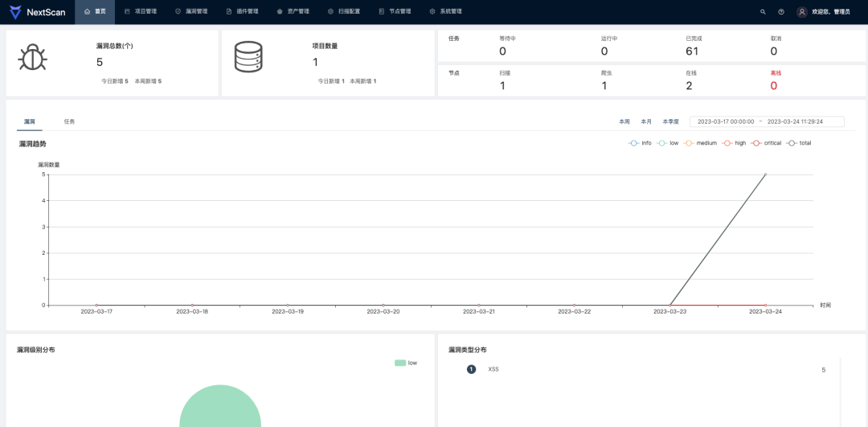Click the help question-mark icon in header
Viewport: 868px width, 427px height.
pyautogui.click(x=781, y=11)
